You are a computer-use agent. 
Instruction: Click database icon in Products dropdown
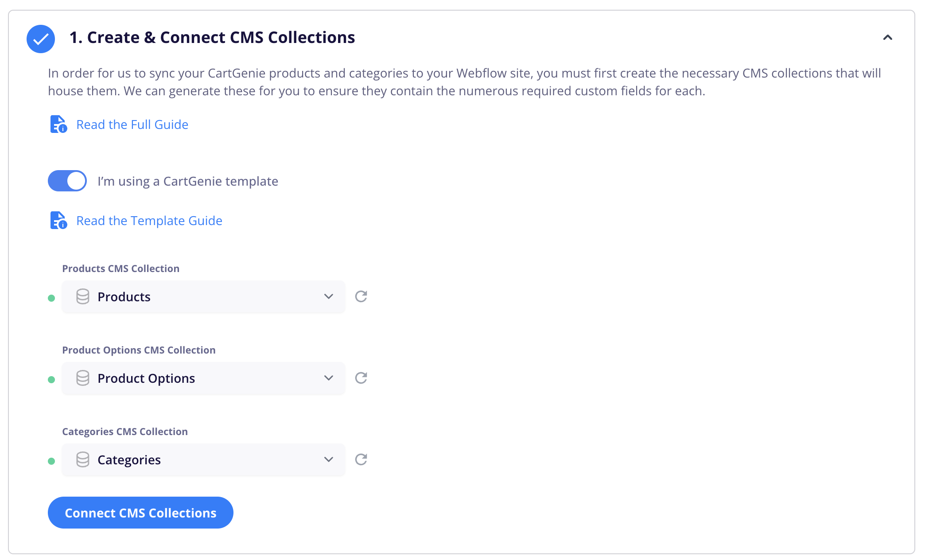83,296
